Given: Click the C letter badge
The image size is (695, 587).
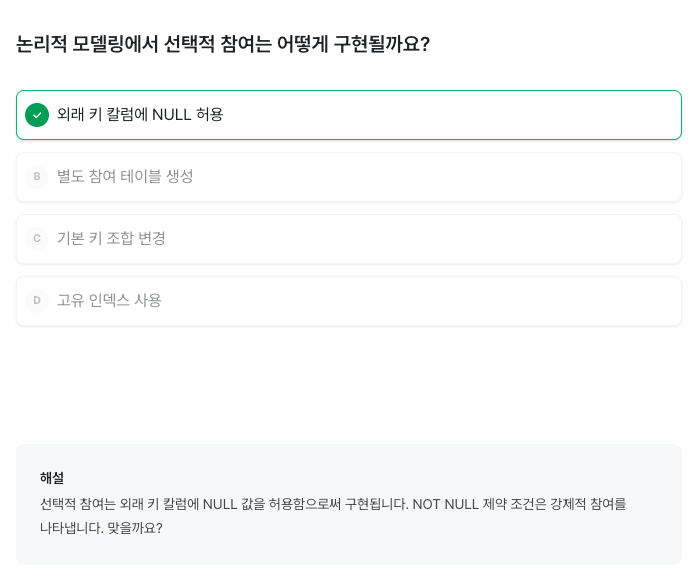Looking at the screenshot, I should 37,239.
